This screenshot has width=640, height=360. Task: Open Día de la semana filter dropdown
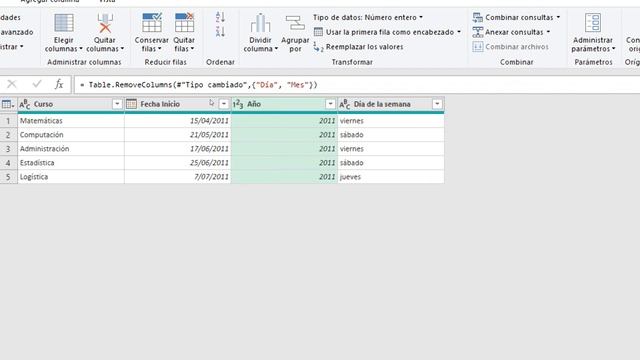[437, 104]
